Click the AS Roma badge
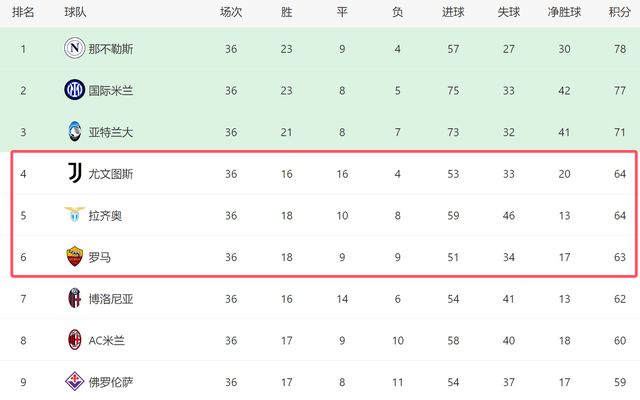This screenshot has height=400, width=640. (x=74, y=256)
